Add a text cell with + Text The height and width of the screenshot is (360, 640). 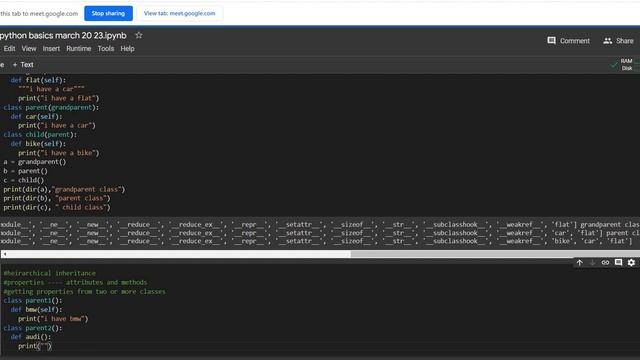tap(23, 64)
